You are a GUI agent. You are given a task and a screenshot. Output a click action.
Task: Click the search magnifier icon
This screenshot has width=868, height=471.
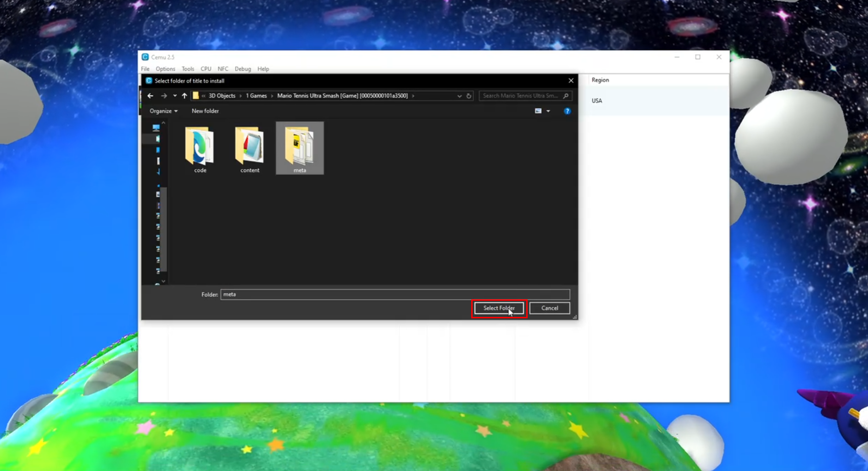pyautogui.click(x=566, y=96)
